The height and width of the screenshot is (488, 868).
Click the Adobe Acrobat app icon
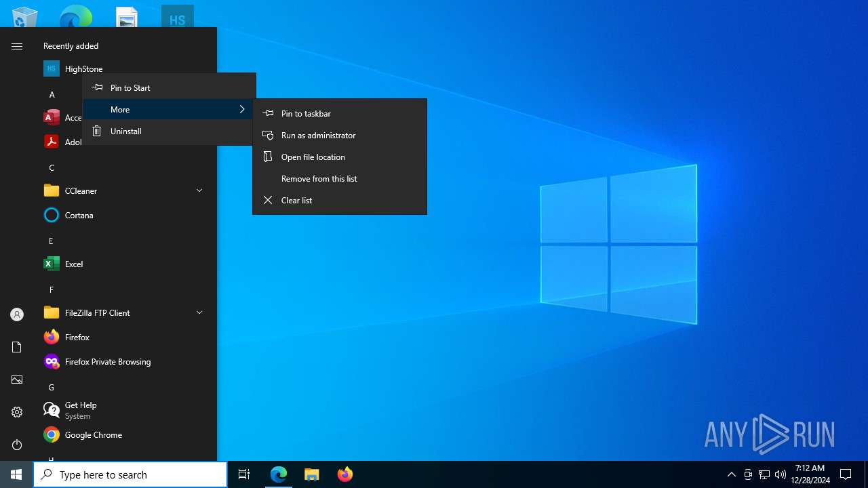click(x=52, y=142)
